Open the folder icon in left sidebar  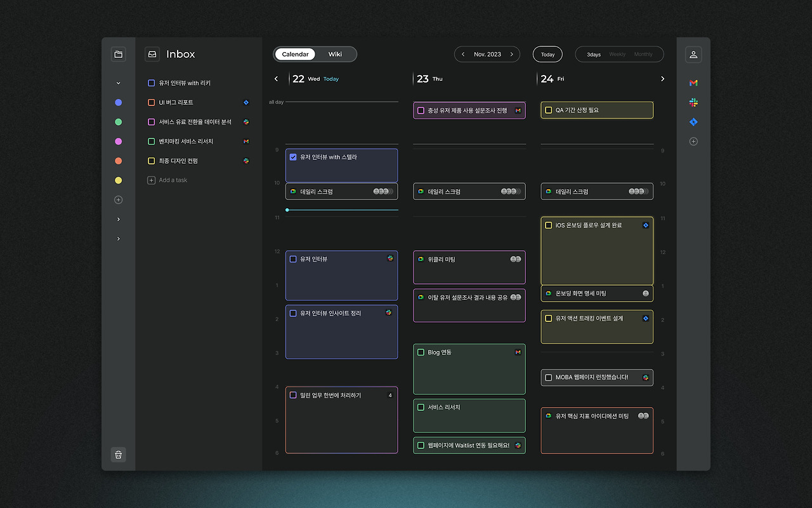tap(118, 55)
